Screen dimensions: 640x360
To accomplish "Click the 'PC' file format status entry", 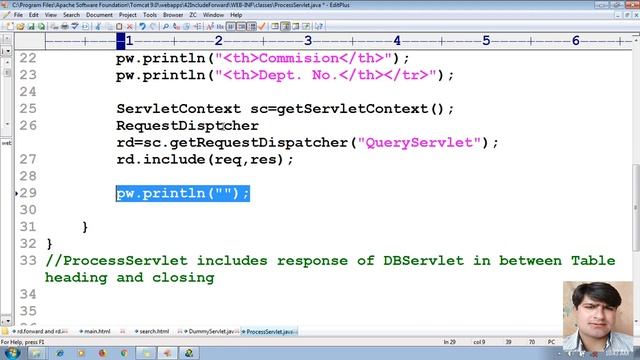I will pyautogui.click(x=551, y=342).
